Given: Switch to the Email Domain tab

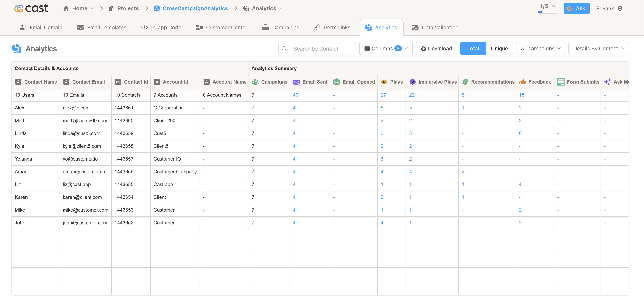Looking at the screenshot, I should [41, 27].
